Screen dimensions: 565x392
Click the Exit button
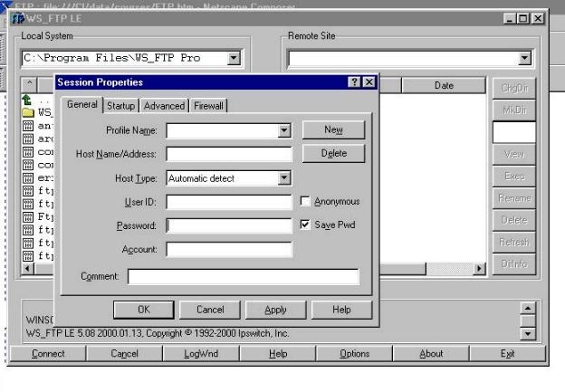click(x=508, y=353)
